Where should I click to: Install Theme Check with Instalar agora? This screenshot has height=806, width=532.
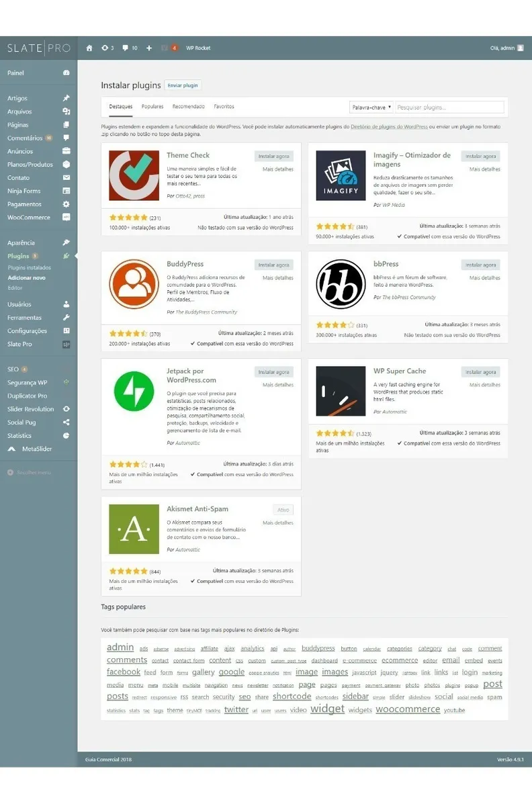pos(274,156)
